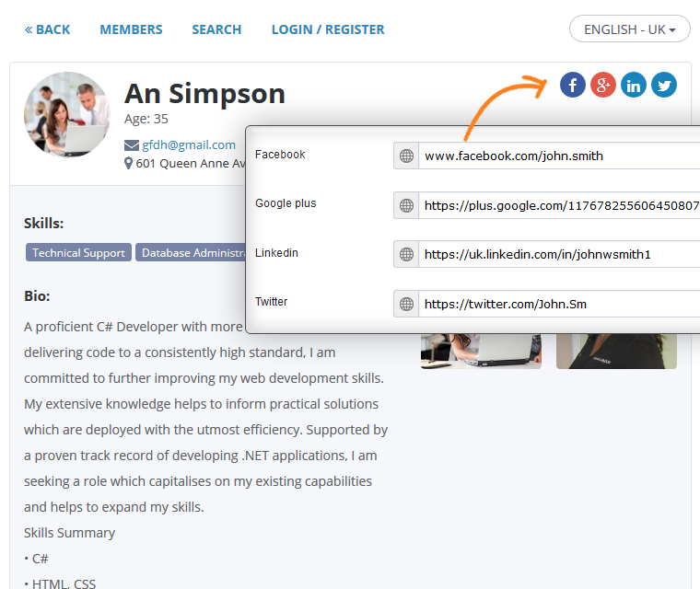Open An Simpson's profile photo

[67, 114]
